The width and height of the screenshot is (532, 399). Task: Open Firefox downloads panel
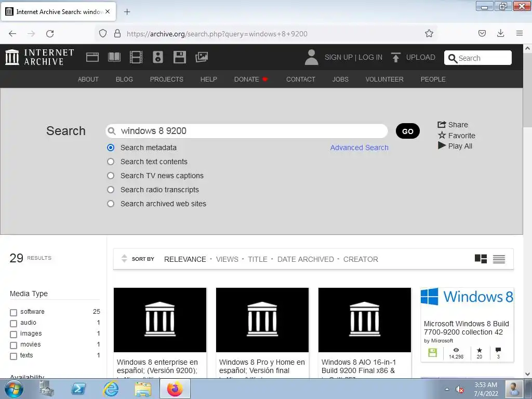point(500,33)
